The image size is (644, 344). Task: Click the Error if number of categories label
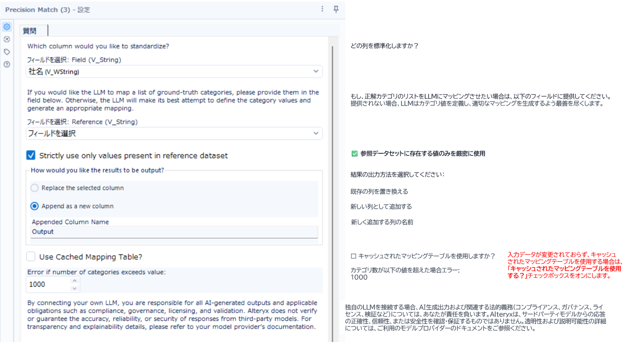coord(96,272)
